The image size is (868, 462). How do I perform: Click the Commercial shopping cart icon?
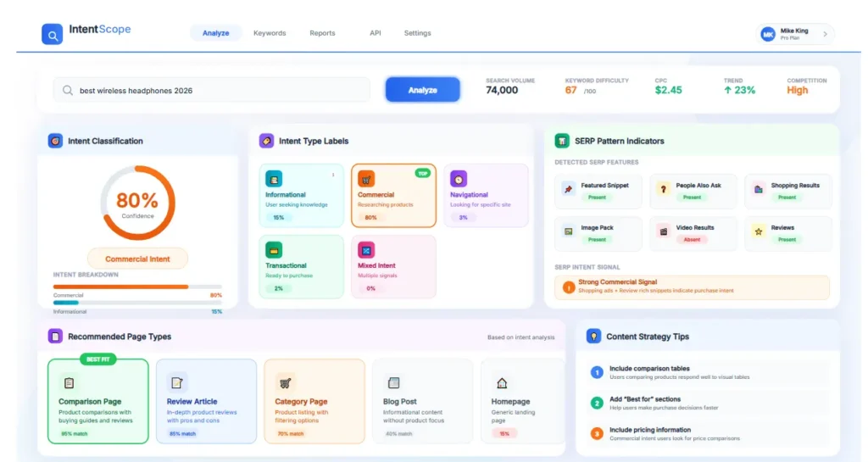[x=366, y=179]
